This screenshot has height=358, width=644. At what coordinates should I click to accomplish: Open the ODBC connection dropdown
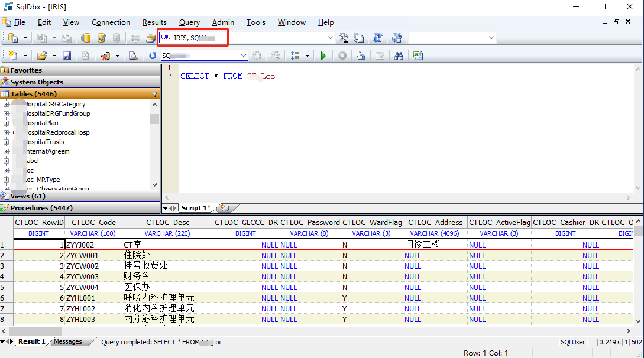330,38
